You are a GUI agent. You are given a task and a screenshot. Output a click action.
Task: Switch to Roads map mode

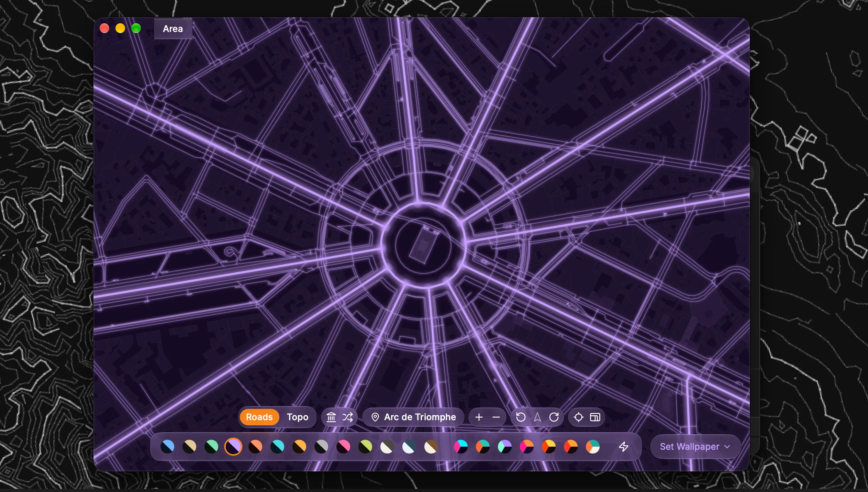[259, 417]
